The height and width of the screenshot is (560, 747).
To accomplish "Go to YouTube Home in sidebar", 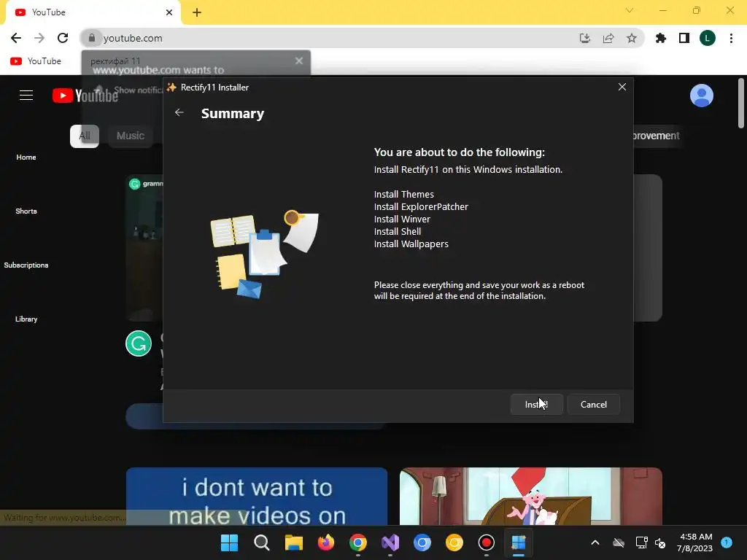I will 26,157.
